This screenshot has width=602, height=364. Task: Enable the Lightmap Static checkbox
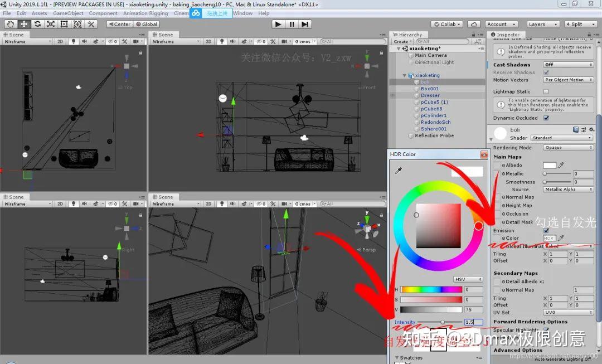546,91
